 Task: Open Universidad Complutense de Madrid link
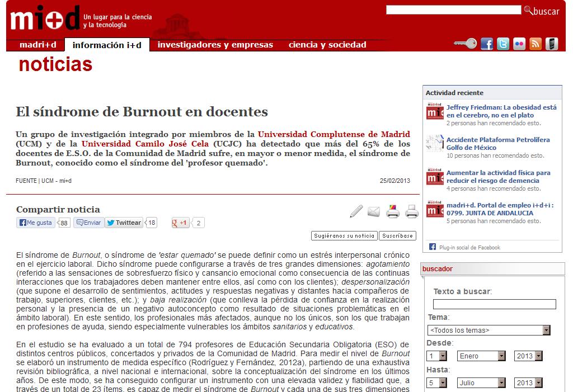coord(334,134)
